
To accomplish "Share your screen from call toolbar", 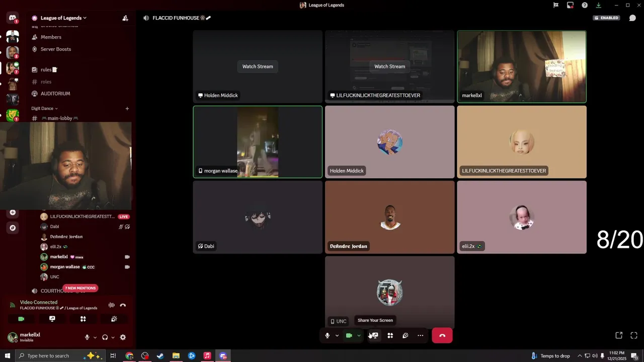I will click(375, 335).
